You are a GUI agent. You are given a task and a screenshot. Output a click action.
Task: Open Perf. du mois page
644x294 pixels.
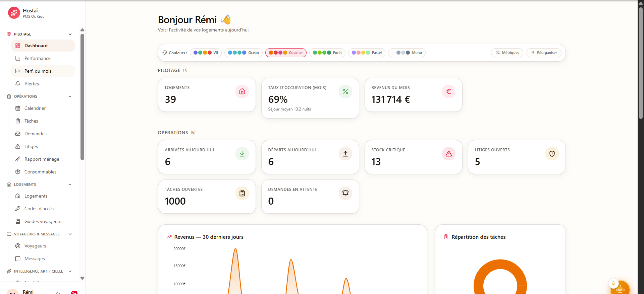click(43, 71)
